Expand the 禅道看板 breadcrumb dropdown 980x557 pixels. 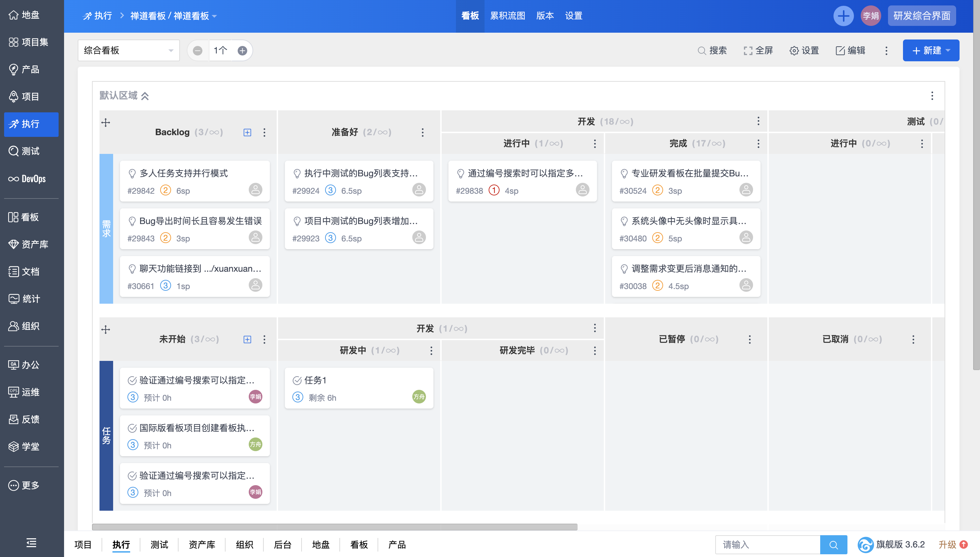(173, 16)
